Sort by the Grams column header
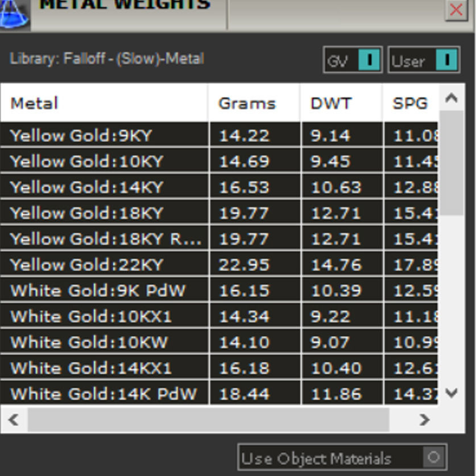476x476 pixels. (254, 103)
